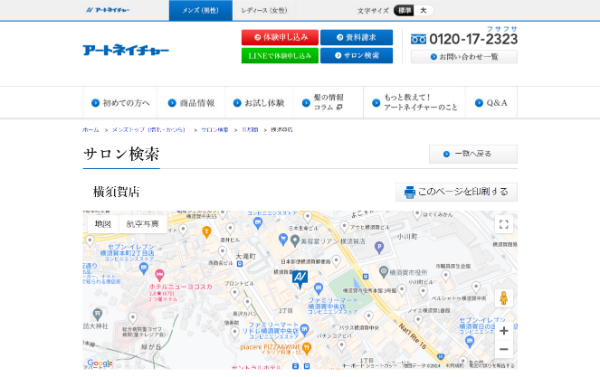The image size is (600, 377).
Task: Click 横須賀市役所 city hall marker
Action: click(x=384, y=272)
